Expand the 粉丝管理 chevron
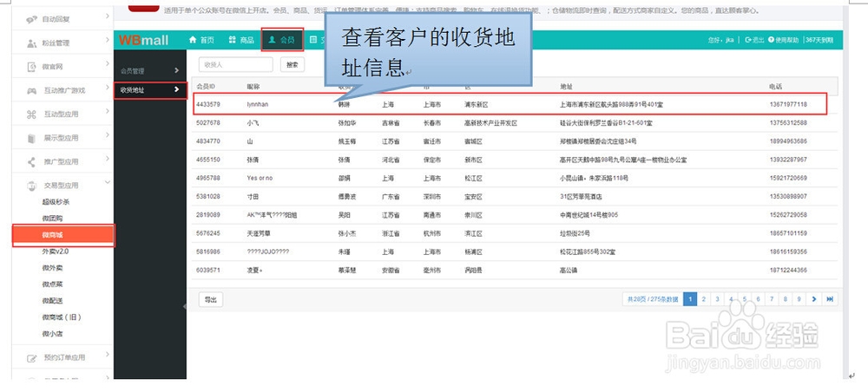Viewport: 868px width, 392px height. (x=108, y=41)
